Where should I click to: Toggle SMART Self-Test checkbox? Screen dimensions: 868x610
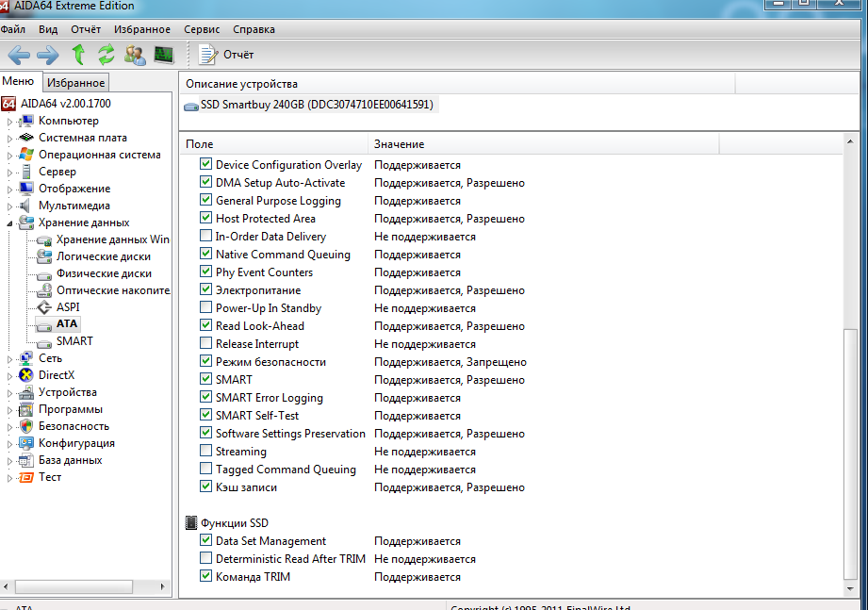click(206, 415)
